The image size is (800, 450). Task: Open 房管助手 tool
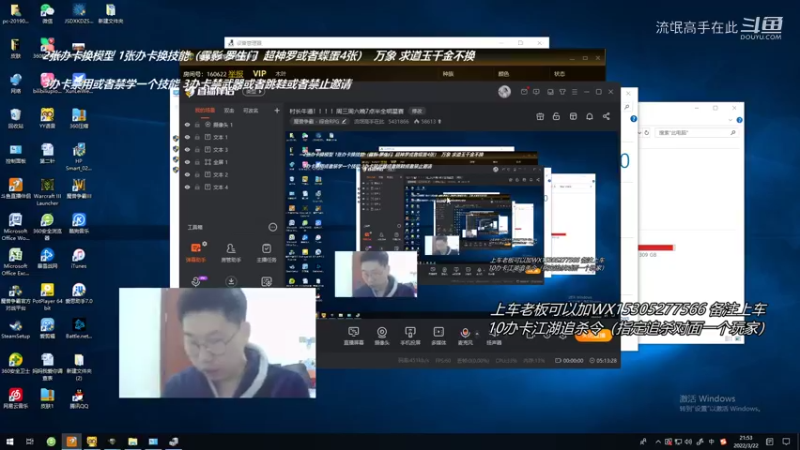point(231,253)
